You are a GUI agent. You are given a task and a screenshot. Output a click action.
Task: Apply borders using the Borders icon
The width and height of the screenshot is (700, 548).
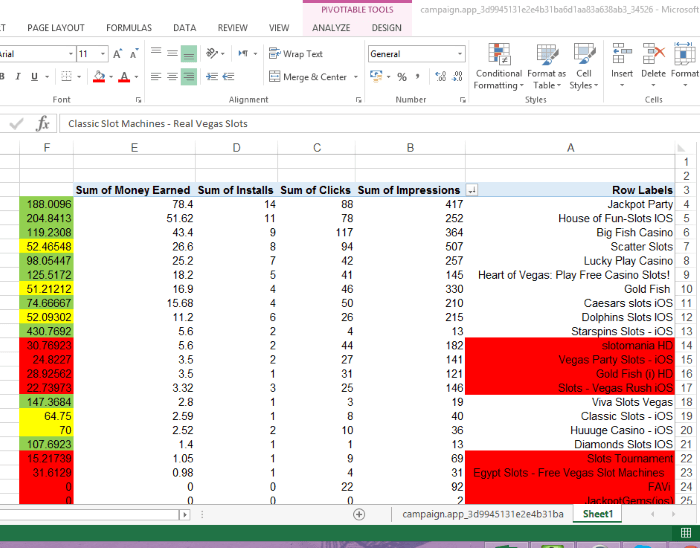pos(67,77)
